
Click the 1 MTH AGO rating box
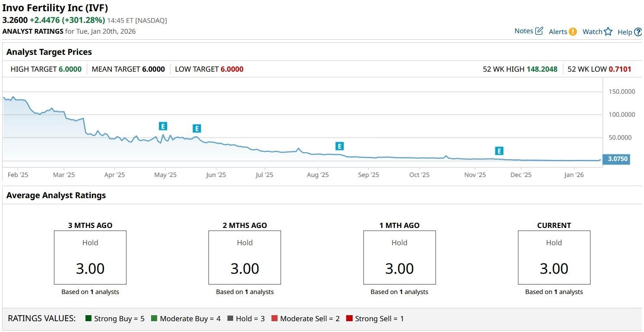(x=399, y=257)
